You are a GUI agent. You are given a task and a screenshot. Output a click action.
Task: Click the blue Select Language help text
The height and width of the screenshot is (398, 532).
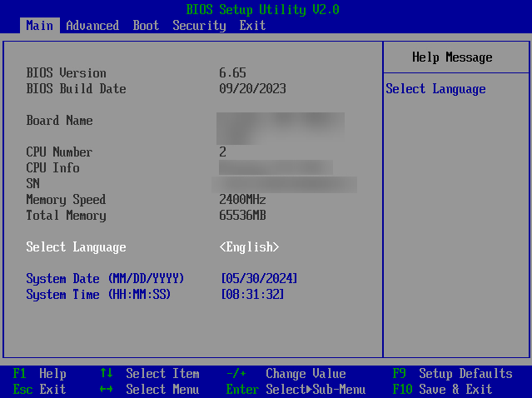[435, 89]
